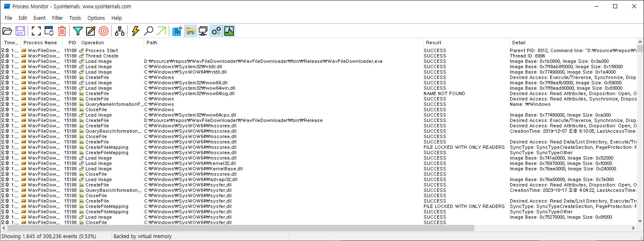Click the wow64cpu.dll path cell

(x=190, y=115)
